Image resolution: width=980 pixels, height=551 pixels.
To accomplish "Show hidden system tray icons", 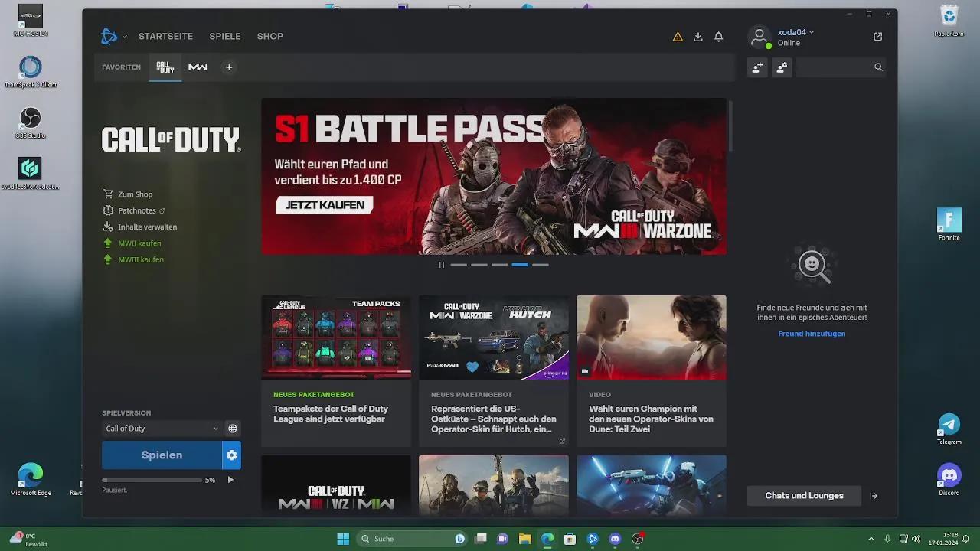I will click(x=871, y=539).
